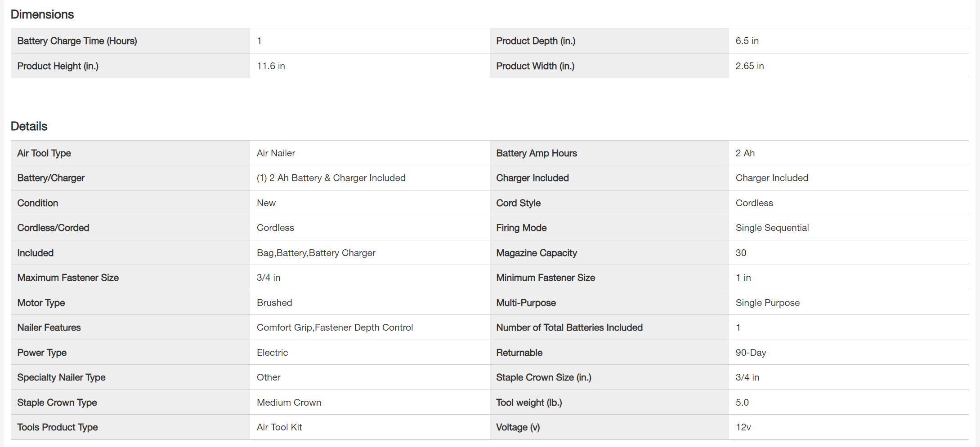
Task: Select the Product Height value 11.6 in
Action: [x=271, y=66]
